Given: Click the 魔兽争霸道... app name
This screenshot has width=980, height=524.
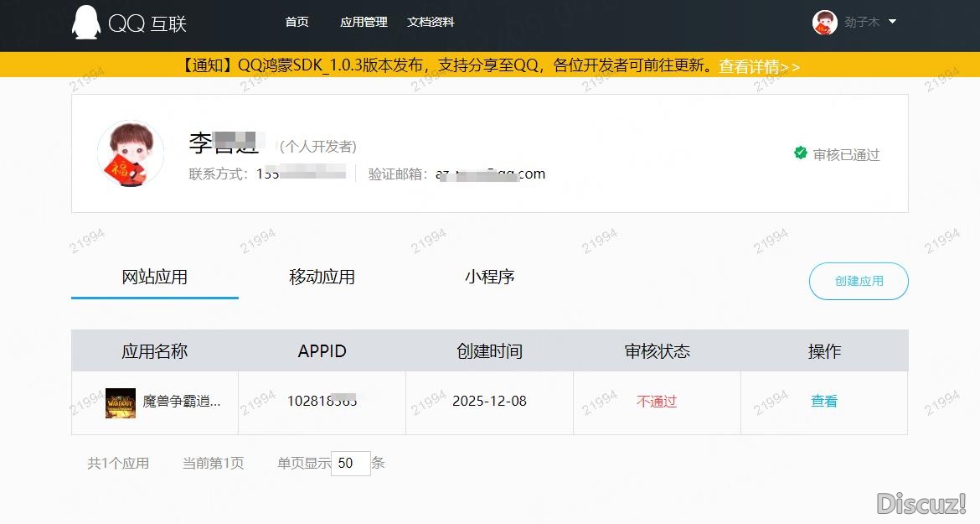Looking at the screenshot, I should [x=182, y=402].
